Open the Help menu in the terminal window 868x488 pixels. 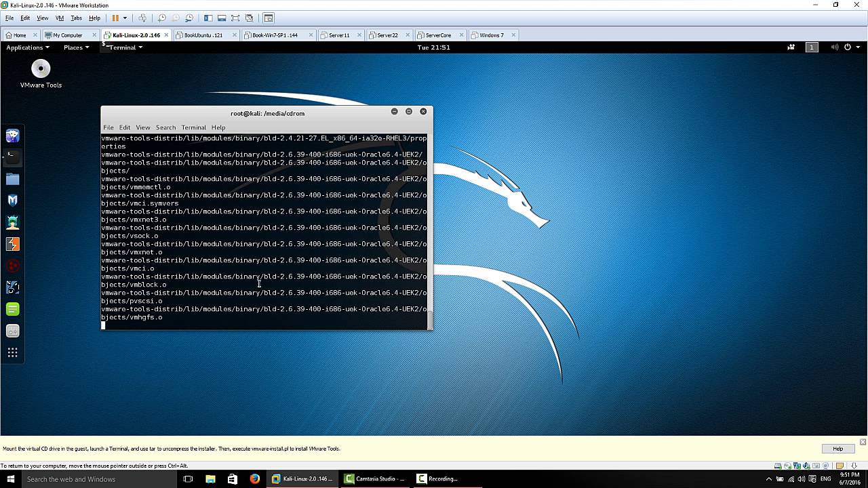[x=218, y=127]
